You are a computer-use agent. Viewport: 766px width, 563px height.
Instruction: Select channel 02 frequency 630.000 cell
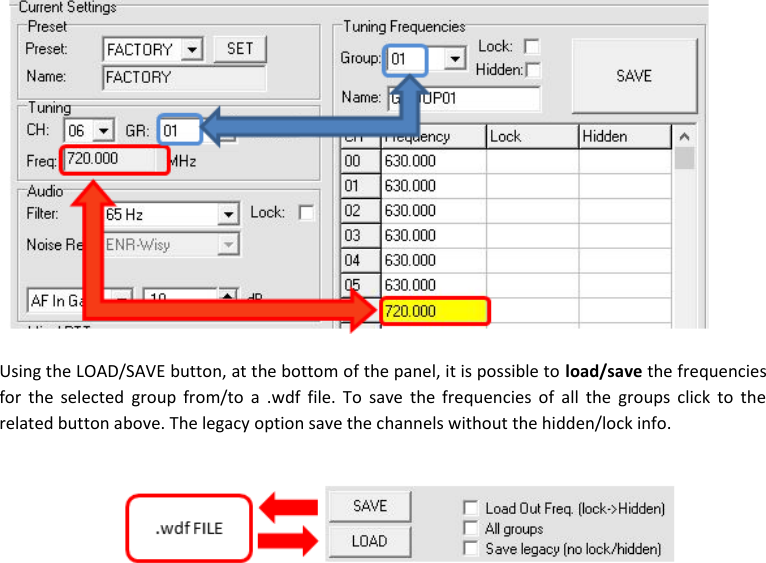[433, 211]
